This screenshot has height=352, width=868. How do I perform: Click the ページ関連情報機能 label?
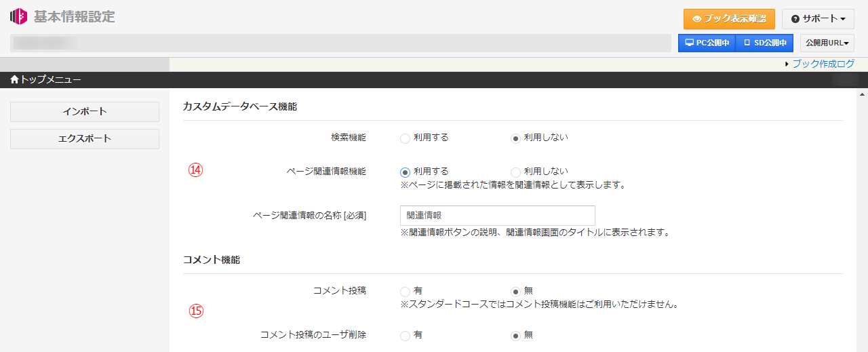click(x=326, y=172)
